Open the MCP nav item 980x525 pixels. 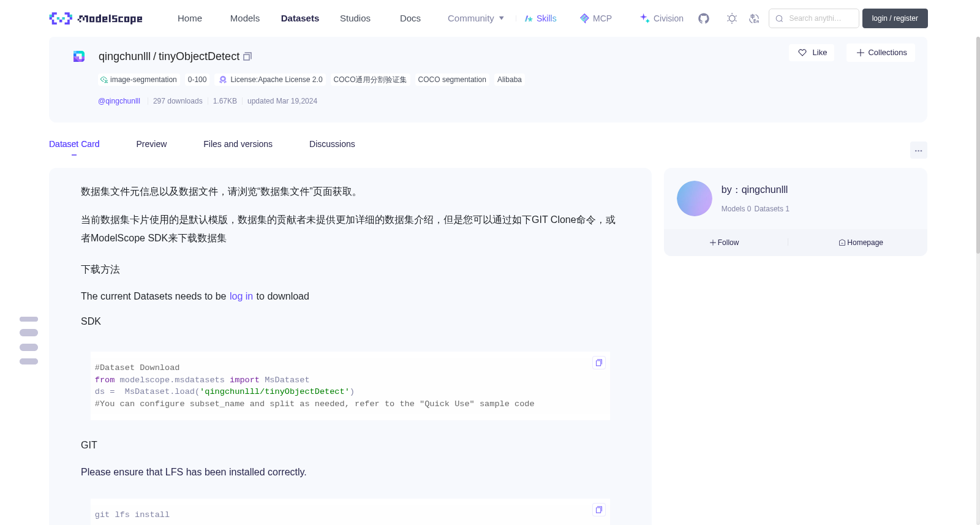coord(595,18)
